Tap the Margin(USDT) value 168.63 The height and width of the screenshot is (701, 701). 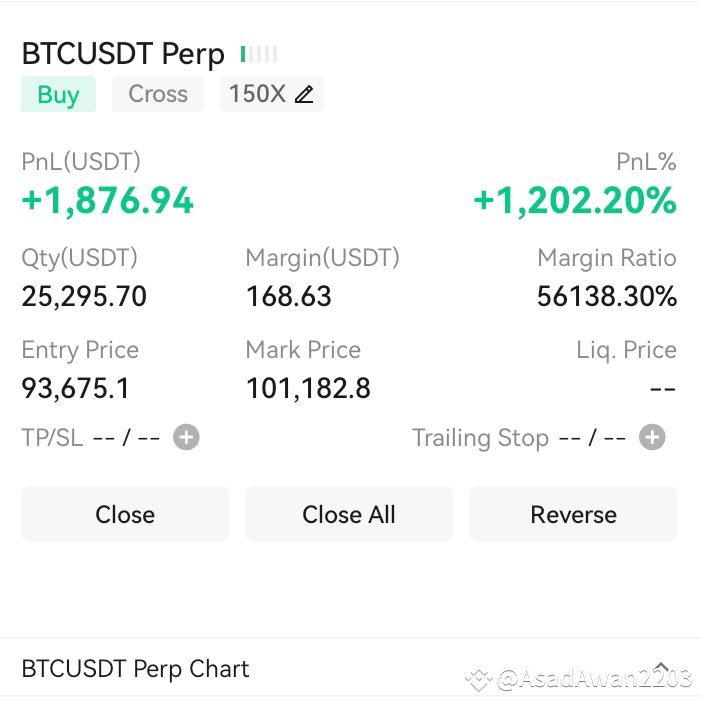pos(289,296)
